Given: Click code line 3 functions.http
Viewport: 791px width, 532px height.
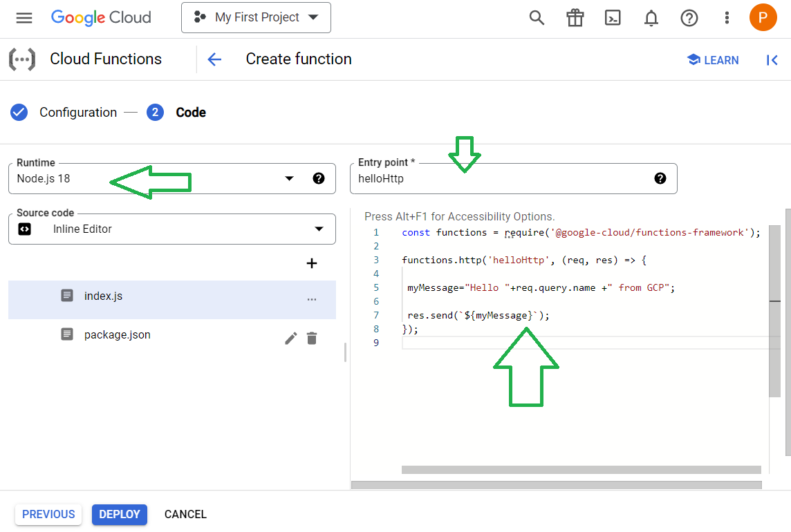Looking at the screenshot, I should [523, 260].
